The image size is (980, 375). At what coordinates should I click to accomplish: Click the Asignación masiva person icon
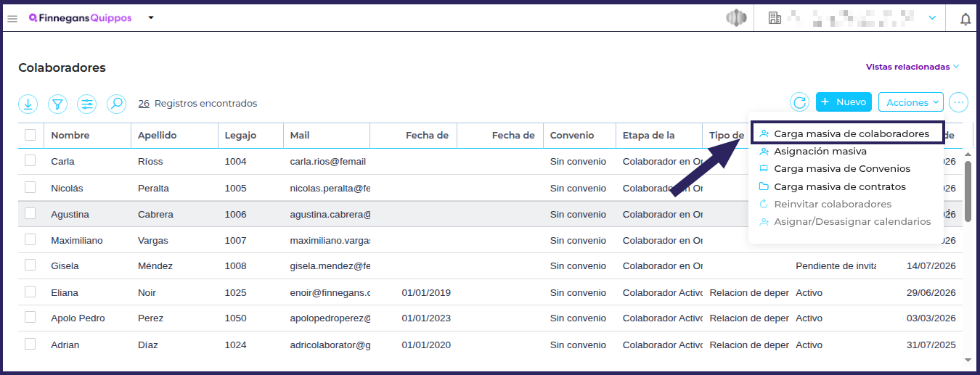(764, 152)
